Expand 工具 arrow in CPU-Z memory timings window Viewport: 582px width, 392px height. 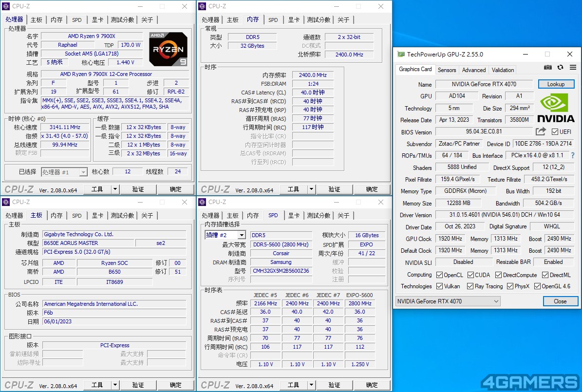tap(311, 189)
